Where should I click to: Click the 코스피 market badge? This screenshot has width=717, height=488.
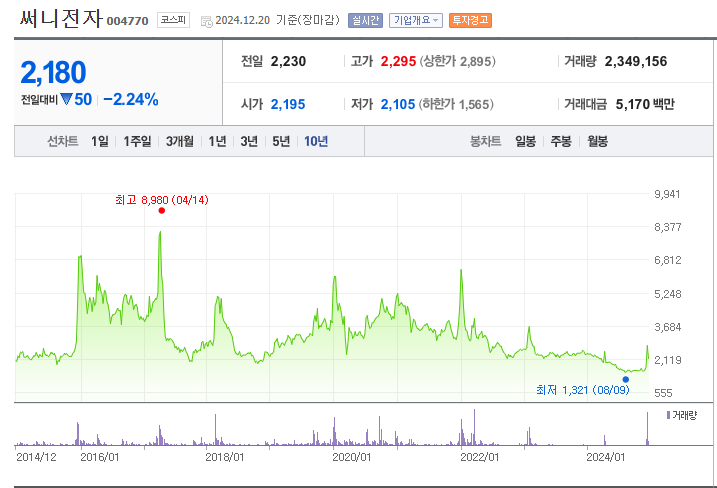click(x=173, y=20)
